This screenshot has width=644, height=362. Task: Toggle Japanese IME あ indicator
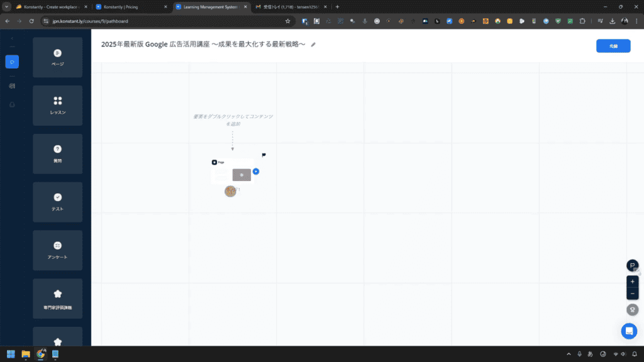pos(590,354)
